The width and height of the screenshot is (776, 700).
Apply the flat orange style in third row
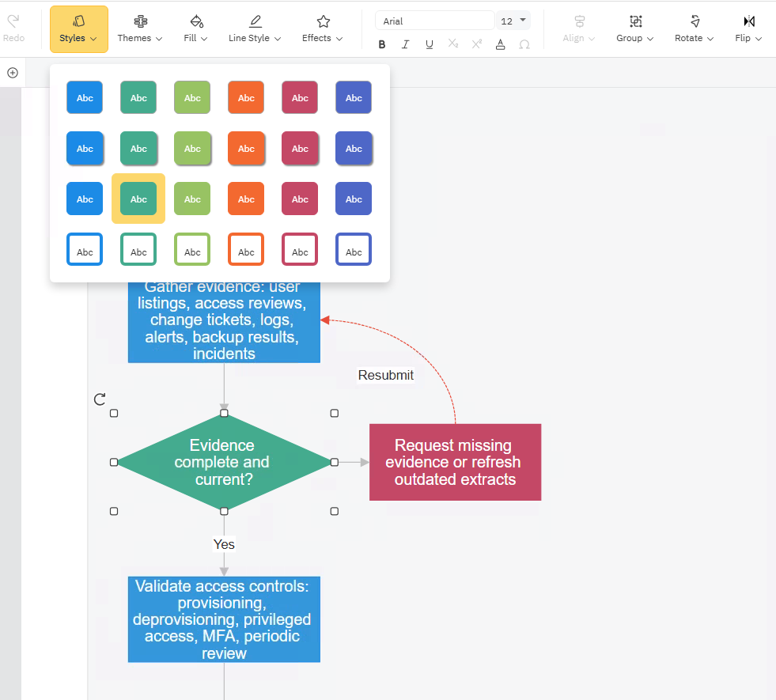tap(246, 199)
